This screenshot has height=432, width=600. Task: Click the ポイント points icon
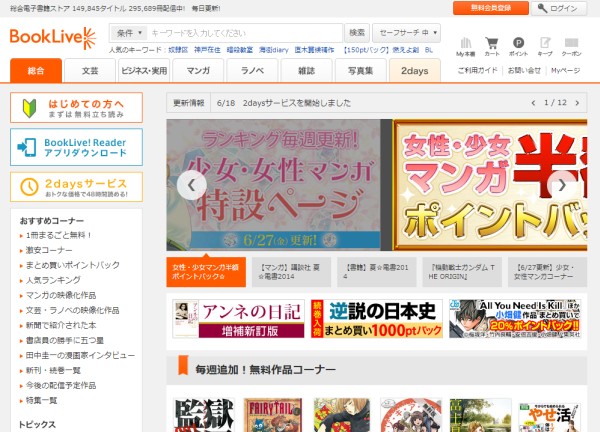pyautogui.click(x=518, y=45)
